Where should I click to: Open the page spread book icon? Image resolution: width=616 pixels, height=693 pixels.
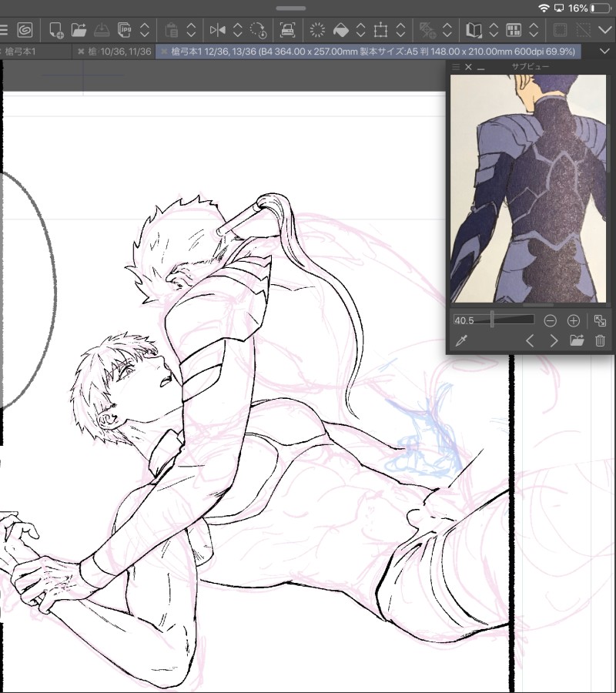474,30
